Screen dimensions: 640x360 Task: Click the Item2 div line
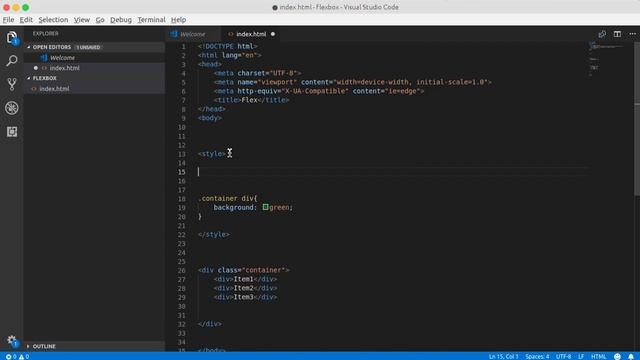pyautogui.click(x=245, y=288)
